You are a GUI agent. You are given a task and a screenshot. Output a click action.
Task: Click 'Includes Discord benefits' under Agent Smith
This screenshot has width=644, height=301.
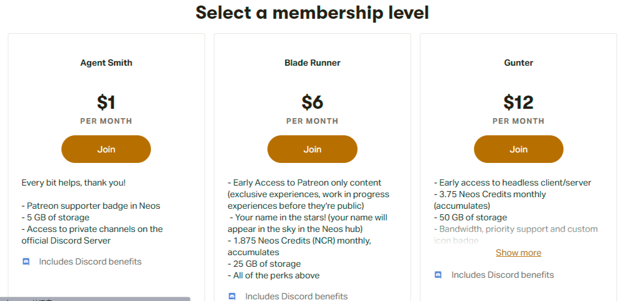[90, 262]
